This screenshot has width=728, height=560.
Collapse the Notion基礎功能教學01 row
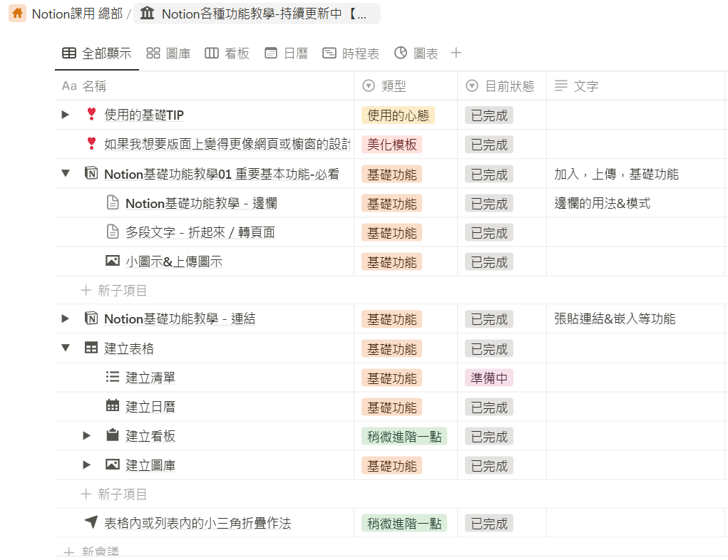[66, 174]
